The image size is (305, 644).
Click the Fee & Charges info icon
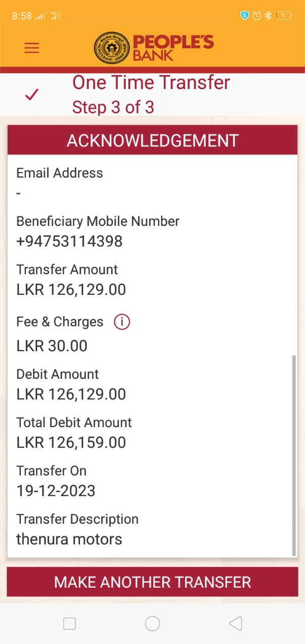click(122, 322)
